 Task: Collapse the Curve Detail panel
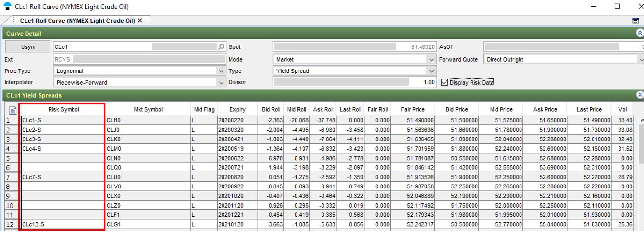click(639, 33)
